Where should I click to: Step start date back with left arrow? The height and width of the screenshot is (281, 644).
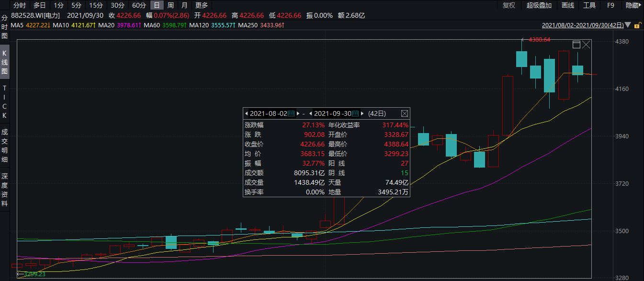pyautogui.click(x=246, y=113)
